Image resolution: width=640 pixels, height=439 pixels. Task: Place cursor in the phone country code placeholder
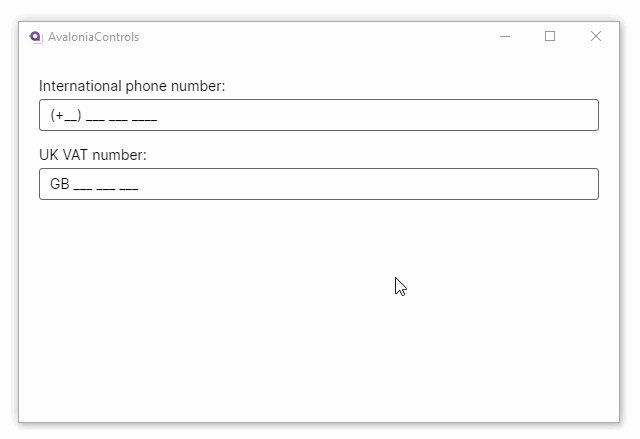(x=70, y=116)
